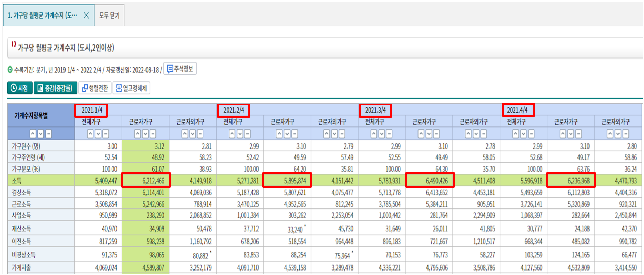644x275 pixels.
Task: Sort 2021.1/4 근로자가구 column ascending
Action: (138, 134)
